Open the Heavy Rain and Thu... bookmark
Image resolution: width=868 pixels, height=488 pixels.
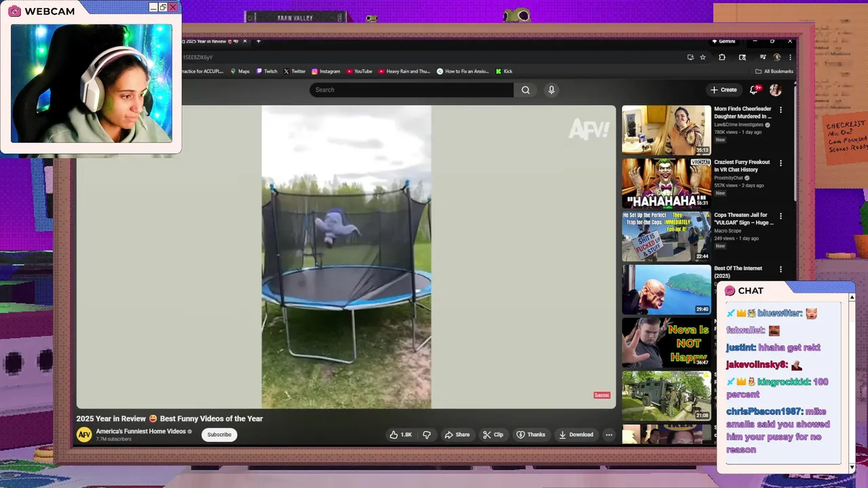(x=405, y=71)
